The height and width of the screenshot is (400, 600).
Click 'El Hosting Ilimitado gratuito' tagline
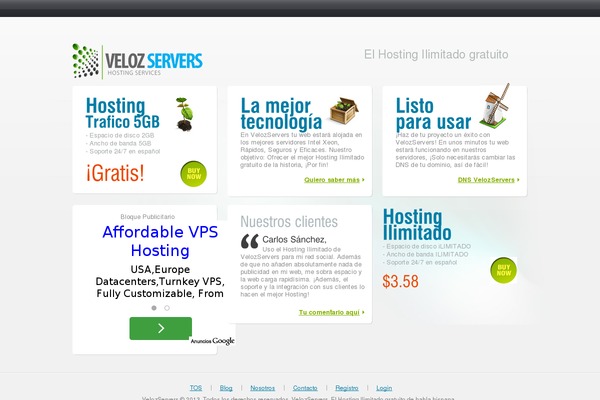(x=436, y=54)
